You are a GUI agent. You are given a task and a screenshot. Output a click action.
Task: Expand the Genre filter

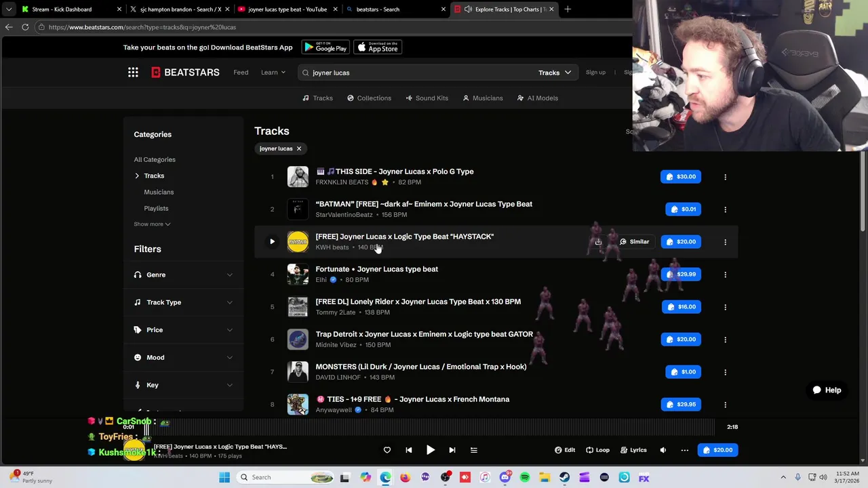coord(183,275)
